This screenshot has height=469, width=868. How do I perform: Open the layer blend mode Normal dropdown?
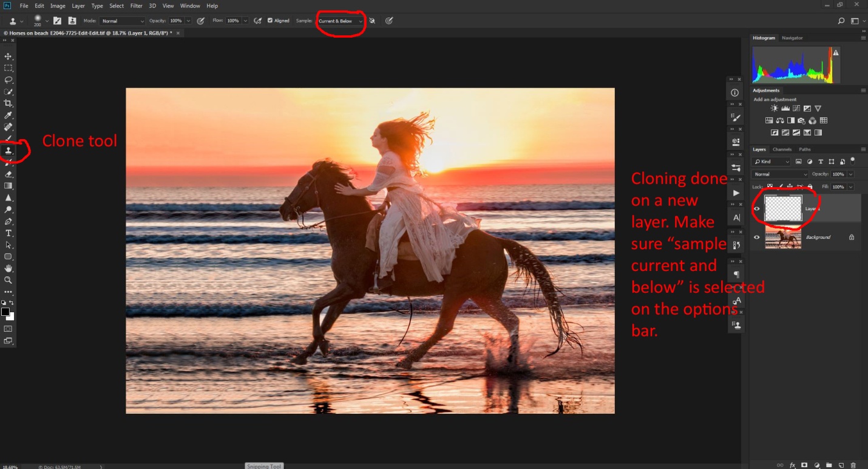click(780, 174)
